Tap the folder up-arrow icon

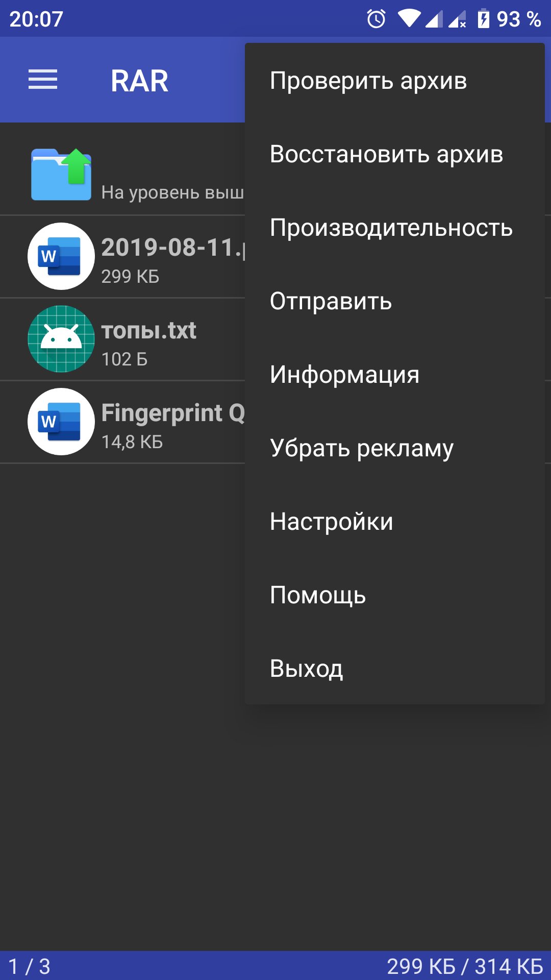coord(61,174)
